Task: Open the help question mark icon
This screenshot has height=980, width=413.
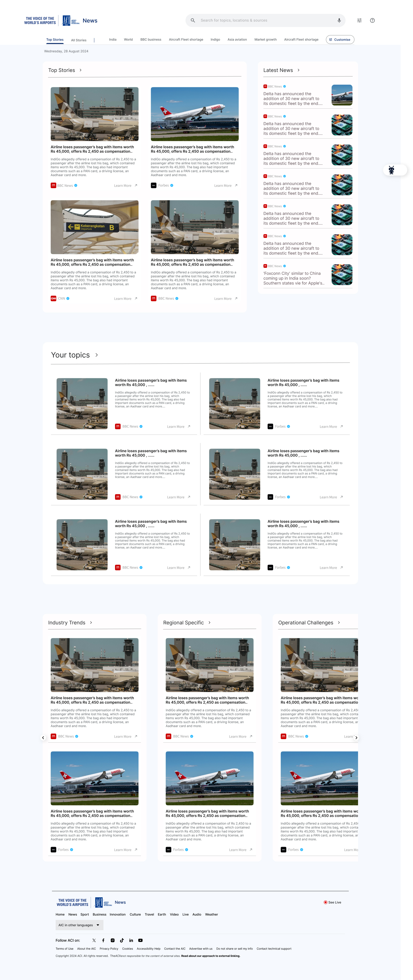Action: tap(372, 20)
